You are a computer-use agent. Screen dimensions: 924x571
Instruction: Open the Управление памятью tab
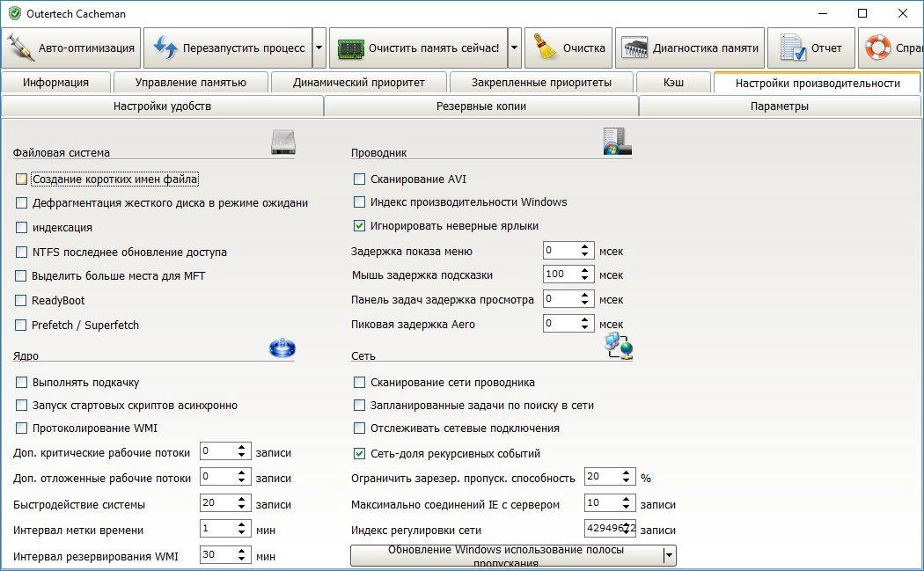191,83
